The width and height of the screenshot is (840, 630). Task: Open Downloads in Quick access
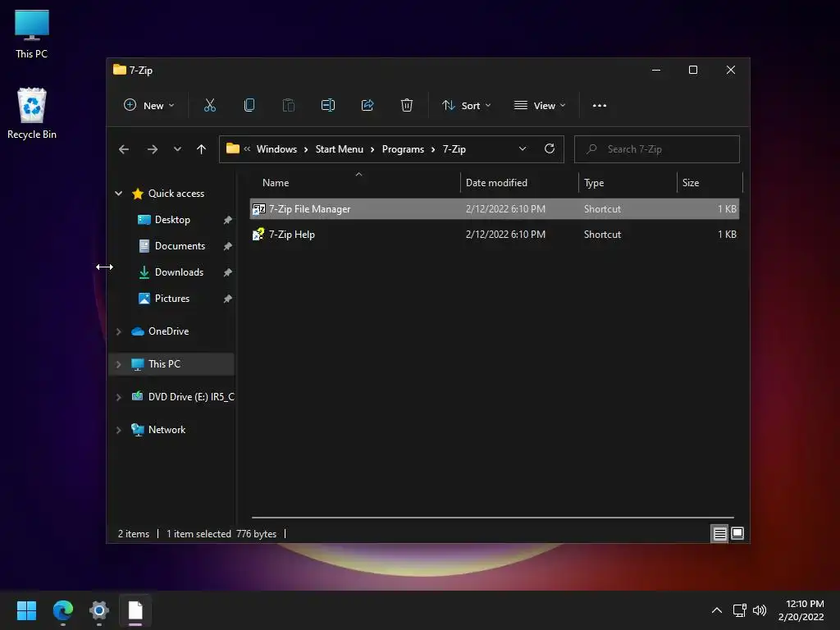(x=179, y=272)
